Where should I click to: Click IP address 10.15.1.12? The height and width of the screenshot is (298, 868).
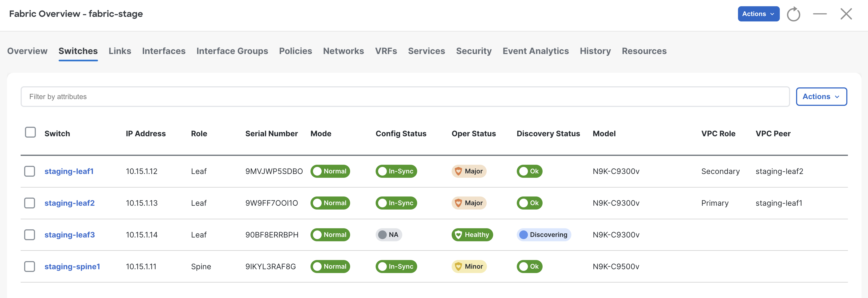[x=141, y=171]
